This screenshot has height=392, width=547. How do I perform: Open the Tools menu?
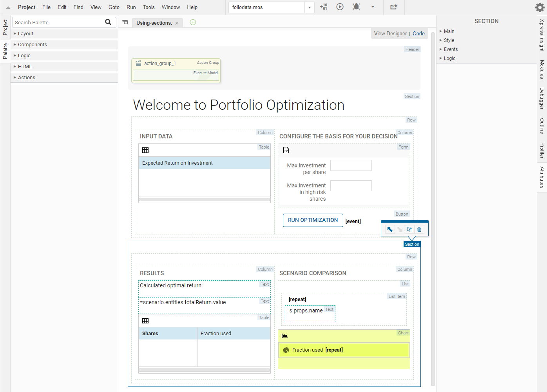149,7
